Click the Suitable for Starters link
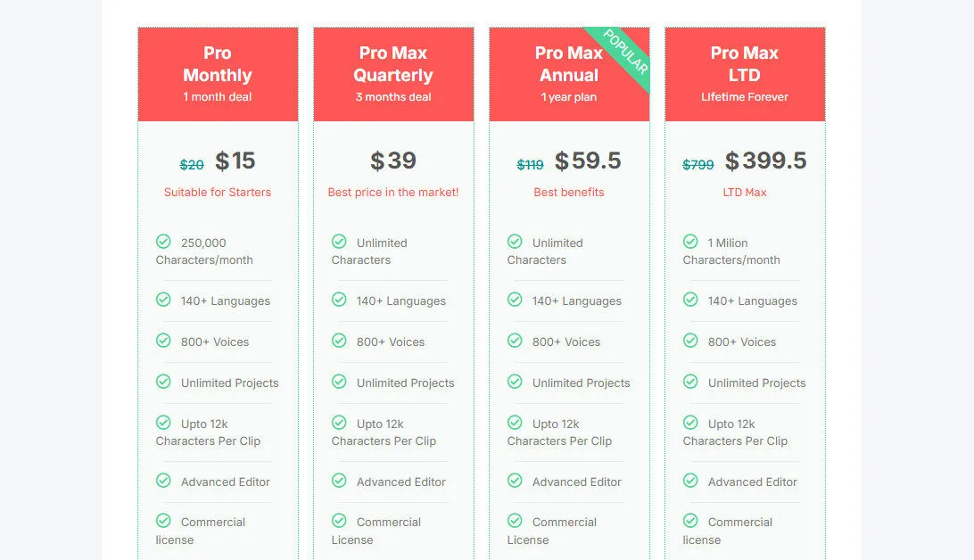 217,193
